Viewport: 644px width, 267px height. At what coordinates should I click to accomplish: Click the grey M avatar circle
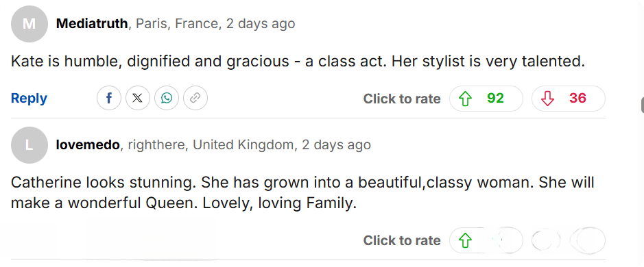[x=29, y=24]
